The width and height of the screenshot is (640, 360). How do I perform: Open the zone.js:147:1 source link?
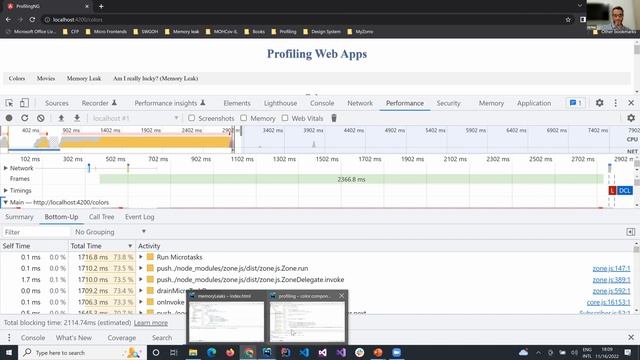tap(611, 268)
